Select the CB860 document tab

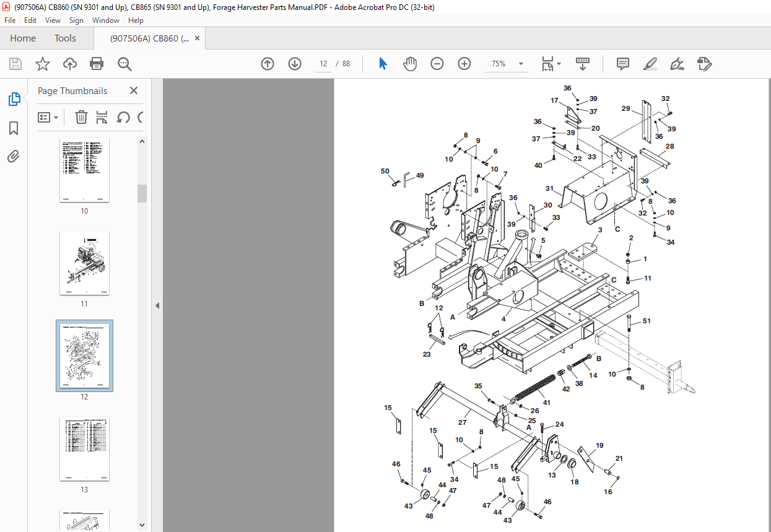tap(149, 38)
